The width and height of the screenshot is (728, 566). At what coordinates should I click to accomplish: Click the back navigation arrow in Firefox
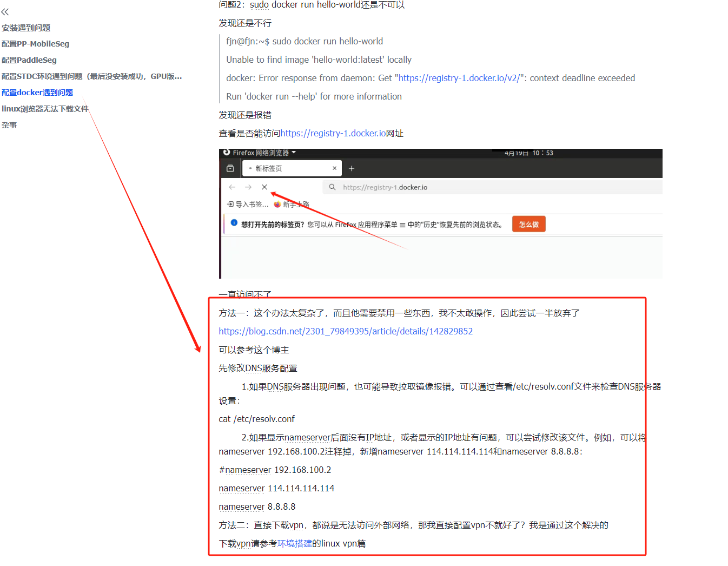(233, 187)
